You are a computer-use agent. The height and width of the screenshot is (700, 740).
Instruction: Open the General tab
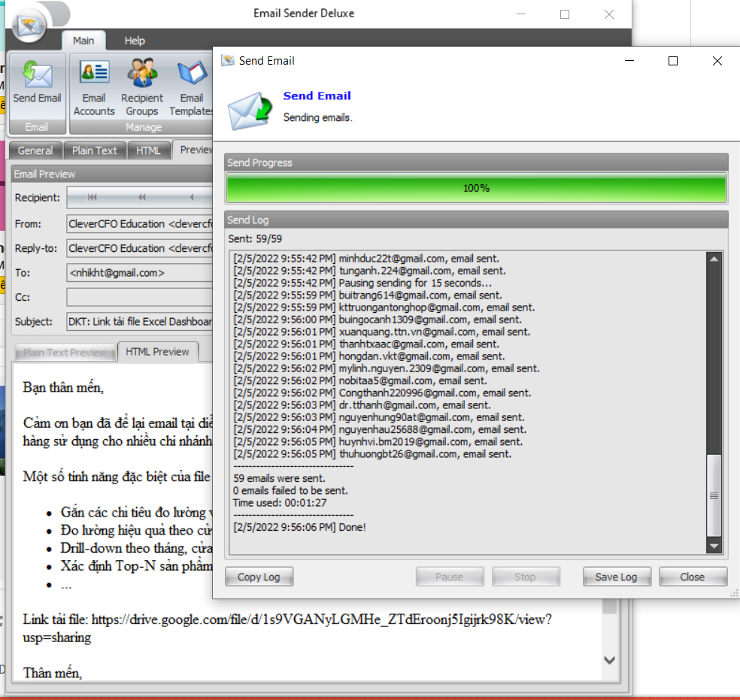[35, 150]
